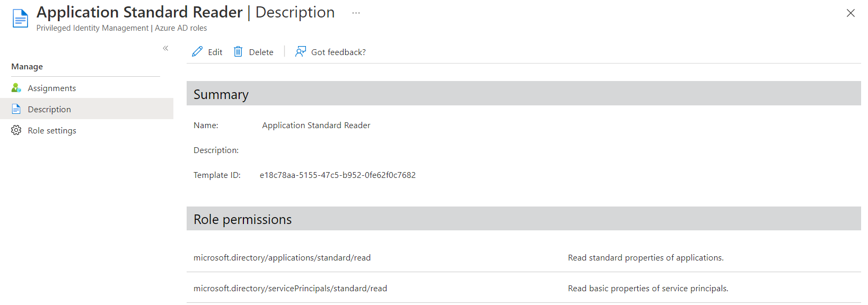This screenshot has width=868, height=305.
Task: Click the Edit pencil icon
Action: click(x=197, y=51)
